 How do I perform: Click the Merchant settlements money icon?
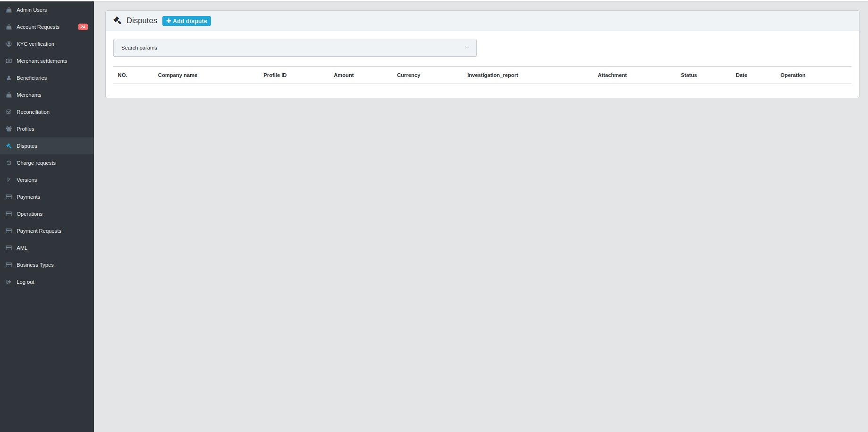pyautogui.click(x=8, y=61)
